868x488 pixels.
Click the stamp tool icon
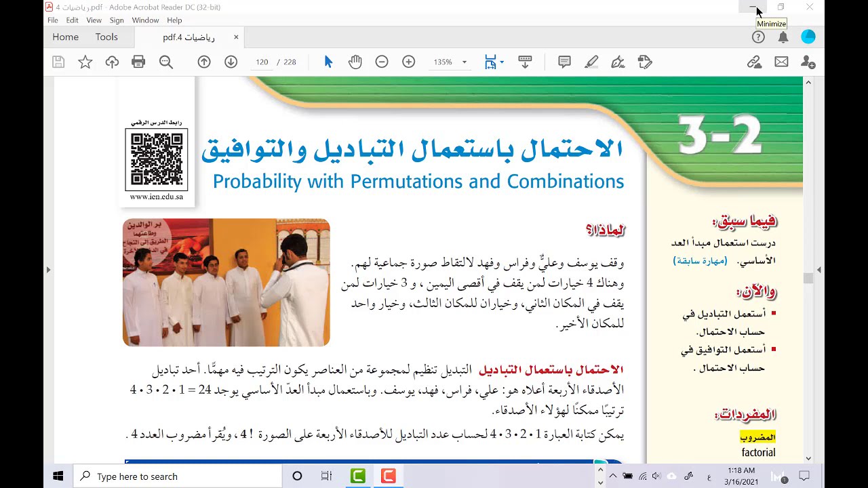click(x=645, y=62)
